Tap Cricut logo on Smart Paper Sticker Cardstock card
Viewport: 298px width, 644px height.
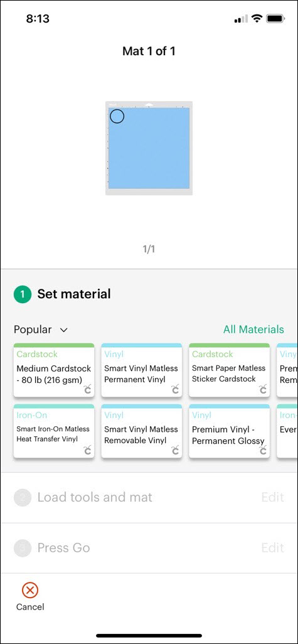coord(263,389)
